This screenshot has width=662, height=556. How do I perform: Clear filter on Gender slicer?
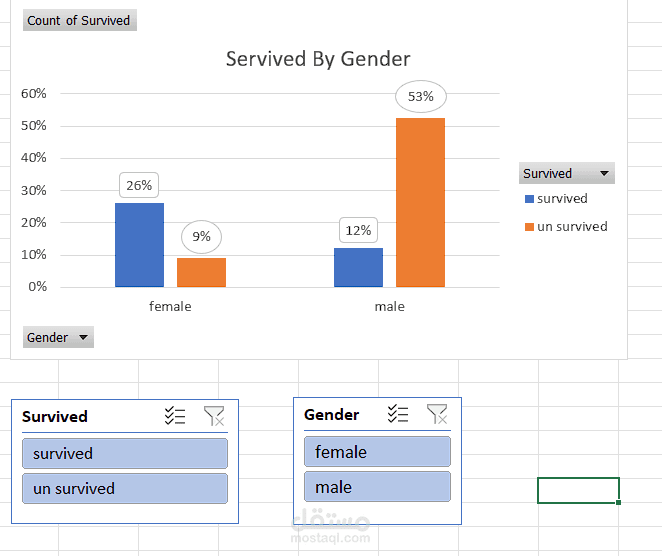(x=436, y=414)
